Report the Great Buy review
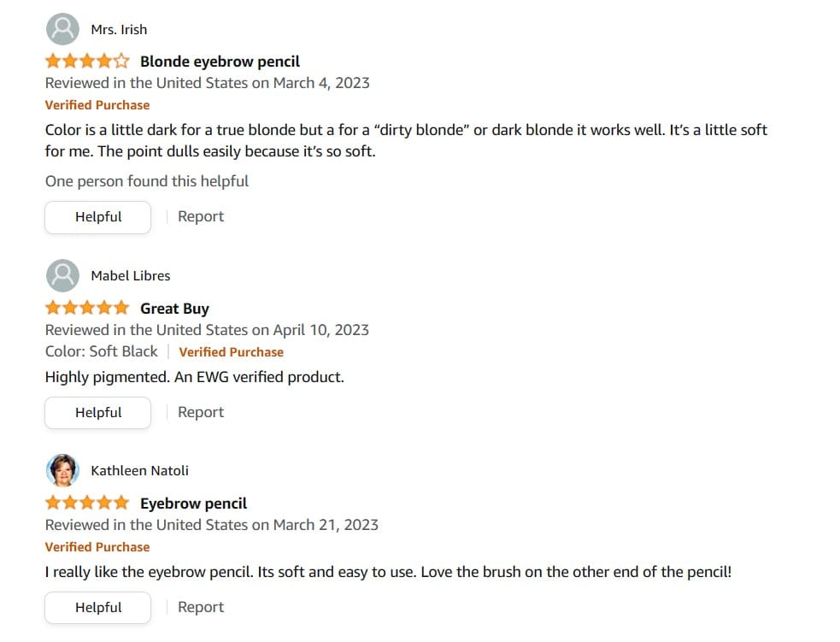The width and height of the screenshot is (840, 642). click(201, 412)
